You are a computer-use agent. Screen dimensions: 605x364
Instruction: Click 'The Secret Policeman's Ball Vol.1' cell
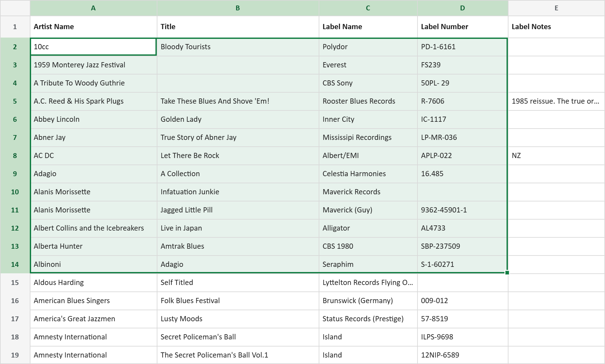[238, 355]
